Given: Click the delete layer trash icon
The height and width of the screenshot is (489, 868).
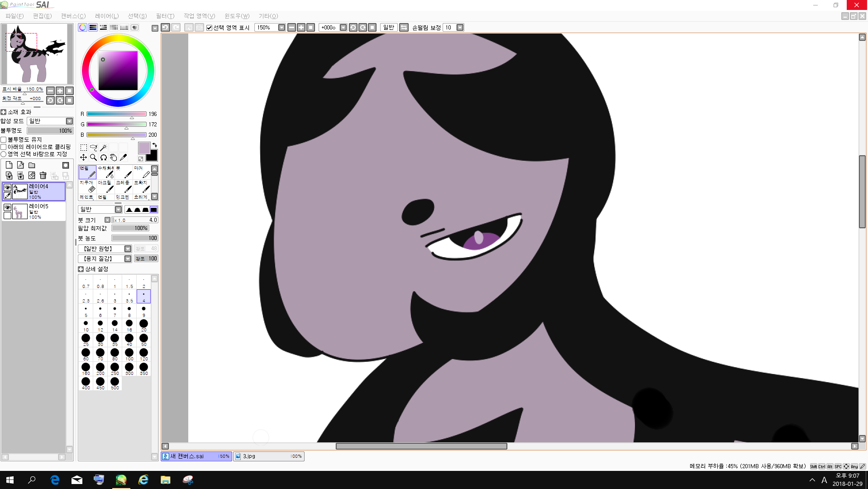Looking at the screenshot, I should (x=43, y=176).
